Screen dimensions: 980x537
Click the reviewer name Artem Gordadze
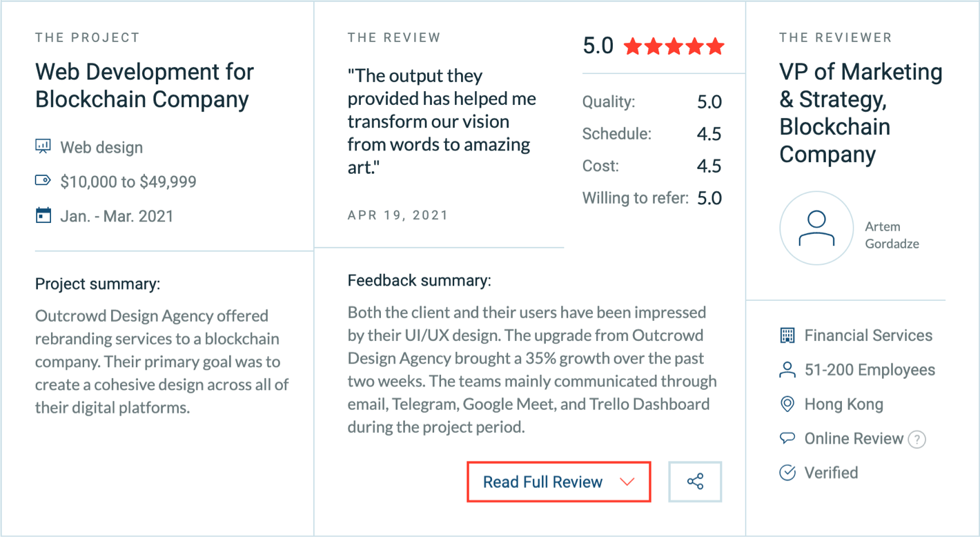pyautogui.click(x=892, y=235)
